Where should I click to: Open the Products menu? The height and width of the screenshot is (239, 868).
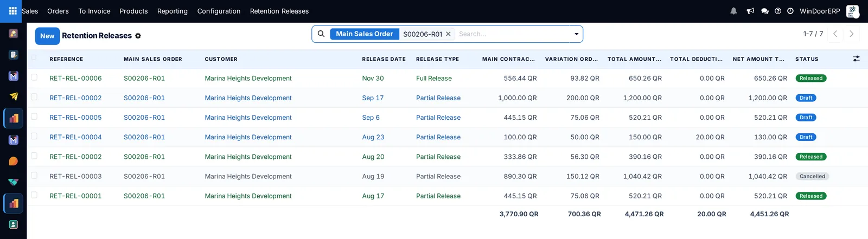(x=133, y=11)
